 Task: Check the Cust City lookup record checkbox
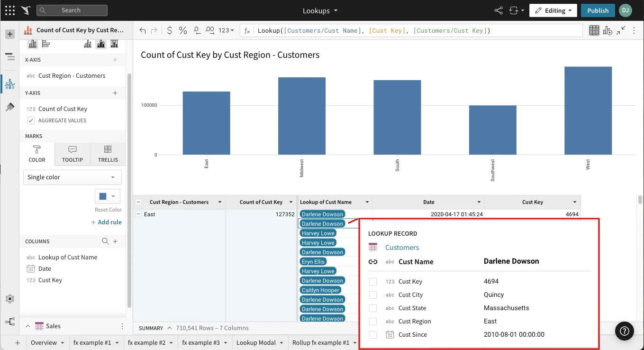tap(373, 295)
